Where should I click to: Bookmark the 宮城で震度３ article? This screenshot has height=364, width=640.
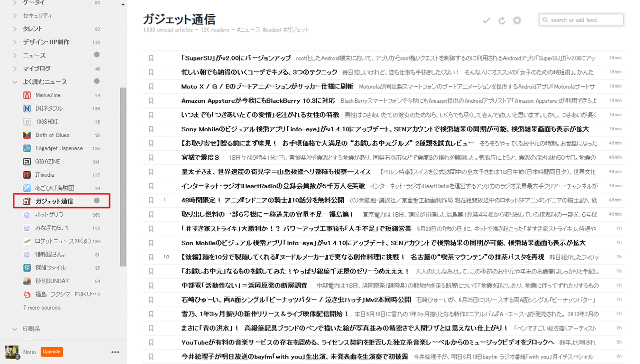151,157
